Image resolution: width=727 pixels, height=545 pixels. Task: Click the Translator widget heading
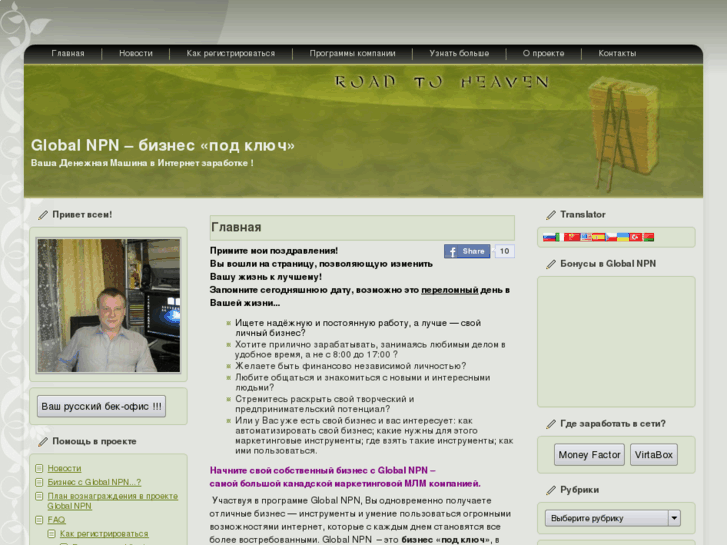(583, 214)
